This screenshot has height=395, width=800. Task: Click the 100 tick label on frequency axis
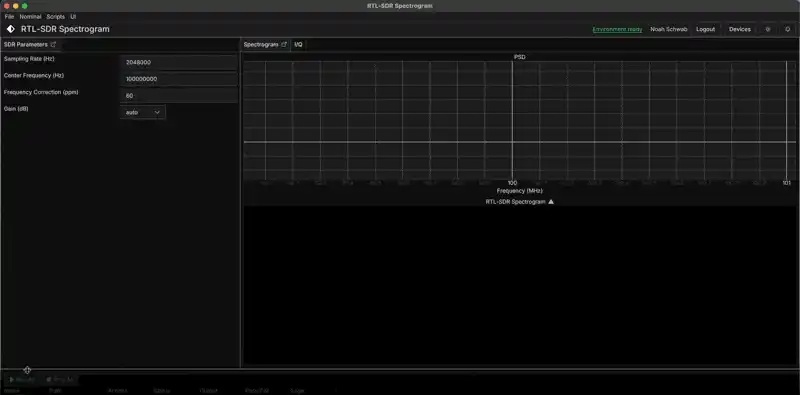click(x=512, y=183)
